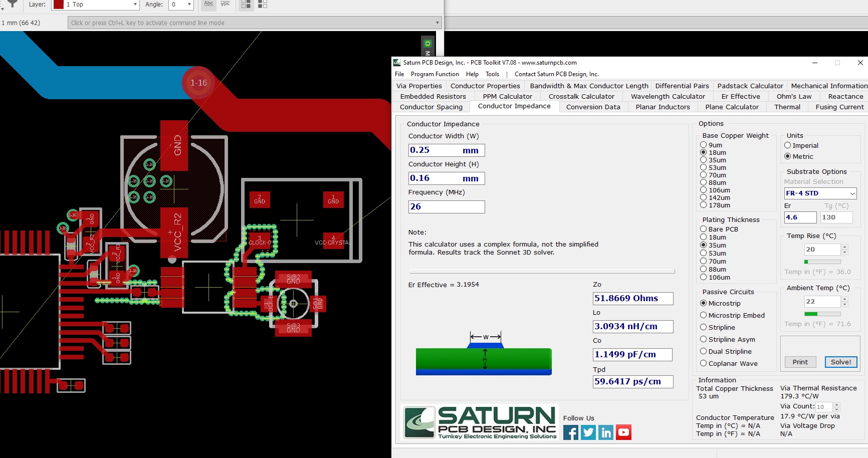Click Contact Saturn PCB Design, Inc. link

pos(556,74)
